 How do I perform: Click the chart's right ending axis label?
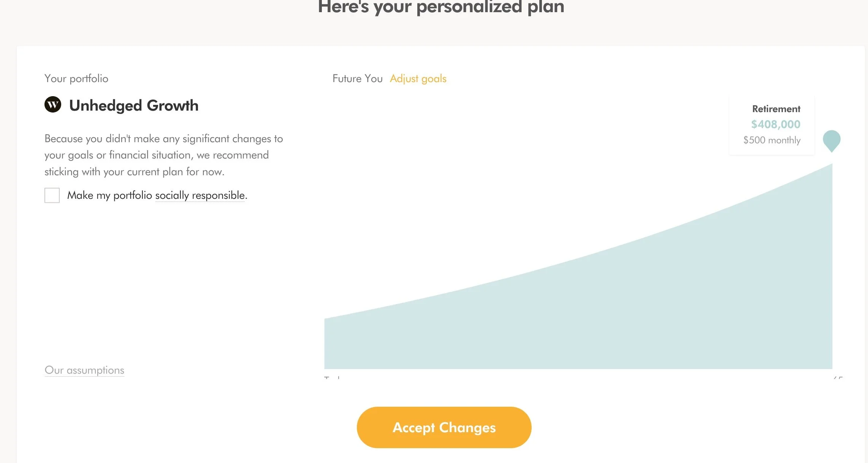pos(838,377)
